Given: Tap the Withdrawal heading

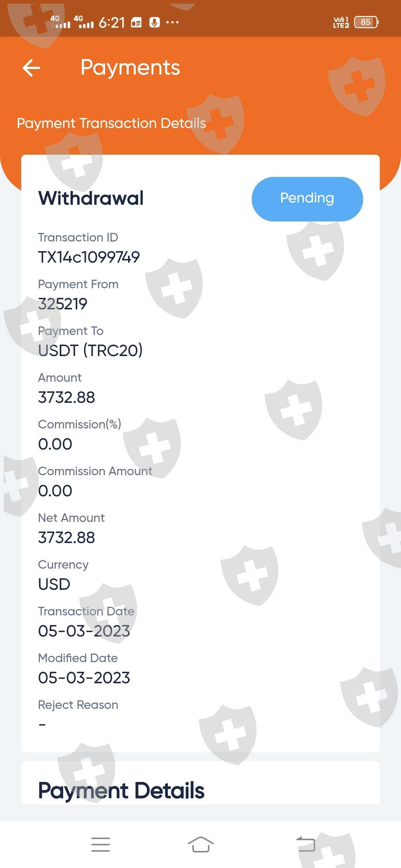Looking at the screenshot, I should (91, 198).
